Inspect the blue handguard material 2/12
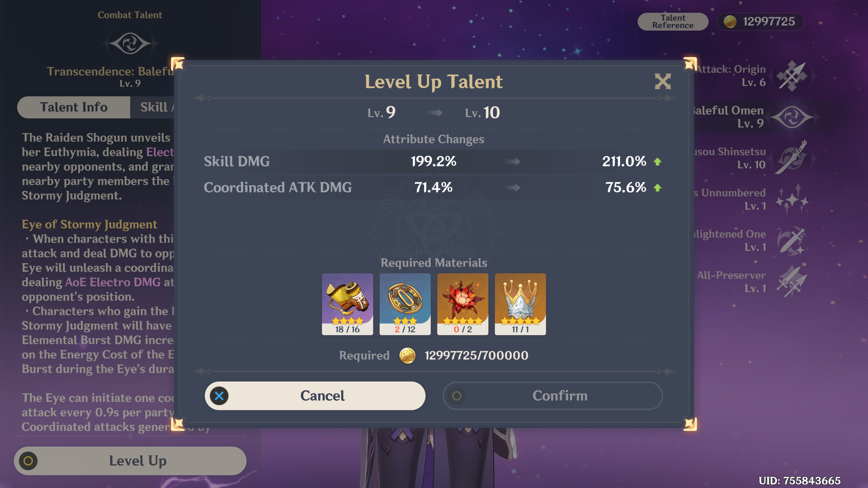868x488 pixels. [x=405, y=304]
